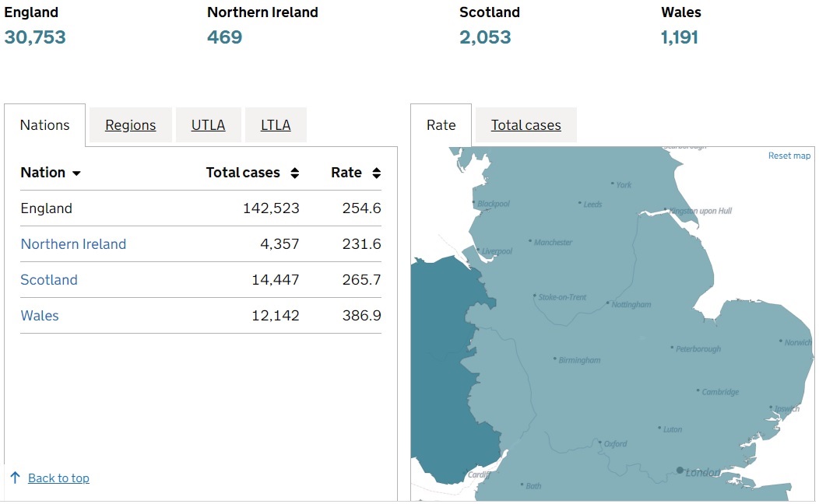Select the Rate map tab
The image size is (819, 504).
coord(441,125)
